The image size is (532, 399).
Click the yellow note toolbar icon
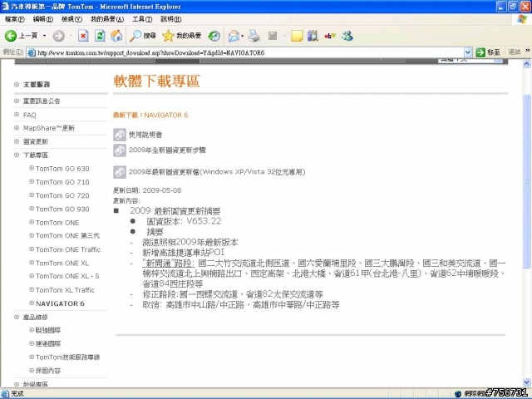[297, 36]
